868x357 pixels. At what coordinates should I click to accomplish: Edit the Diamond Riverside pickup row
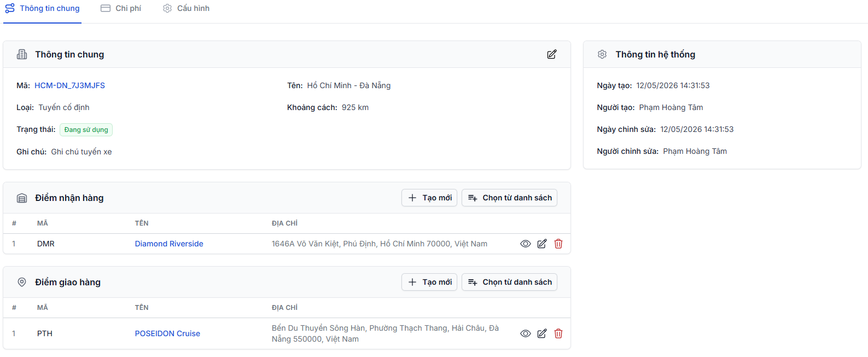542,244
